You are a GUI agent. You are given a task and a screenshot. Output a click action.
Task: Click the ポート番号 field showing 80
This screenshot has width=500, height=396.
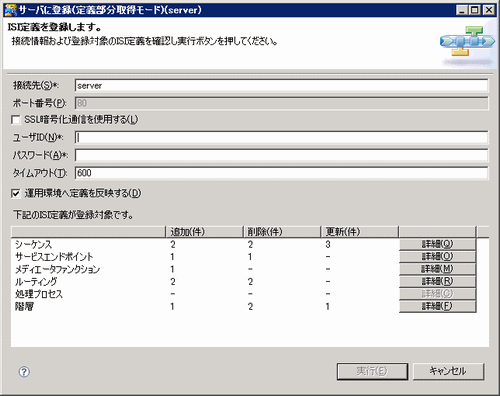coord(281,103)
